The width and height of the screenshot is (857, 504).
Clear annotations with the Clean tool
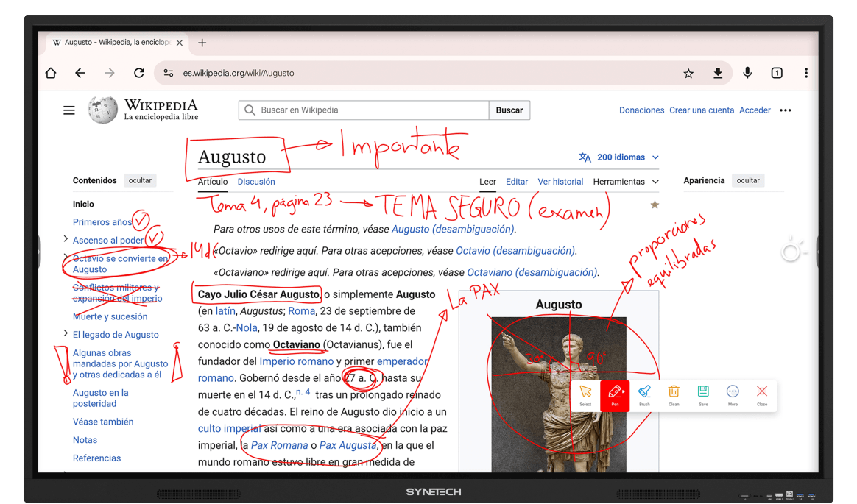674,395
